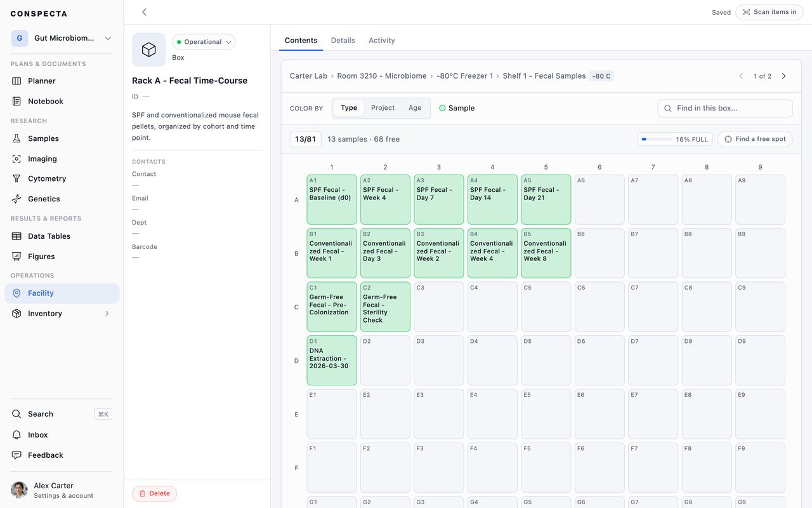Open Shelf 1 - Fecal Samples breadcrumb
Viewport: 812px width, 508px height.
pyautogui.click(x=544, y=76)
